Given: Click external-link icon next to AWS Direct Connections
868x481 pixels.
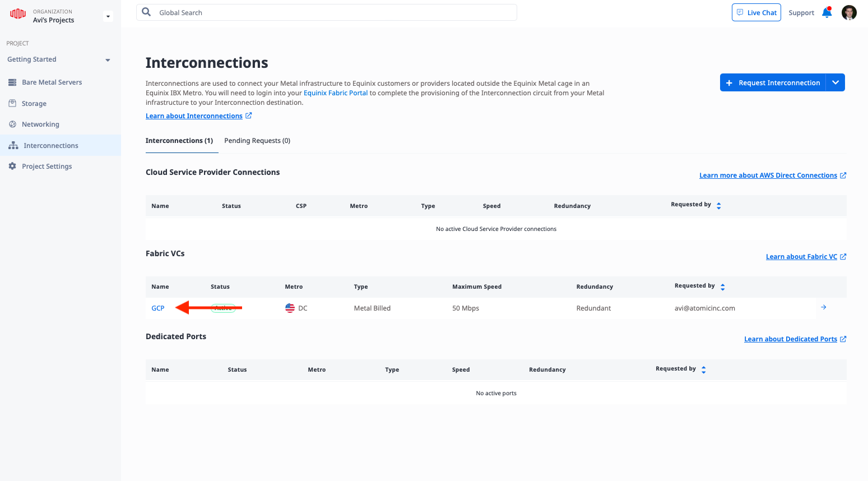Looking at the screenshot, I should (843, 175).
